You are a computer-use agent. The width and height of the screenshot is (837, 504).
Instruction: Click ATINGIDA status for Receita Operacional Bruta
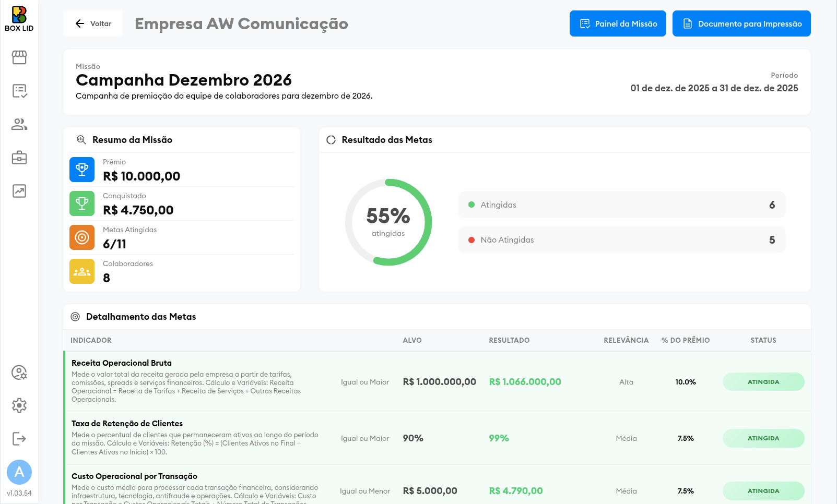click(x=763, y=382)
